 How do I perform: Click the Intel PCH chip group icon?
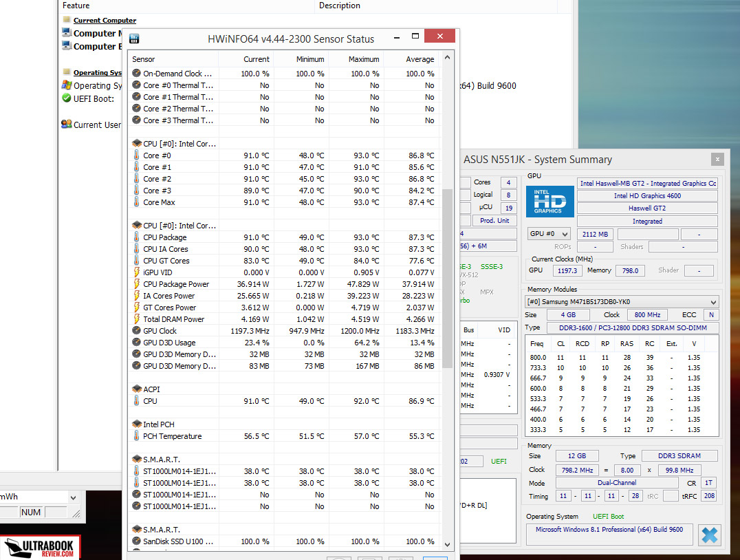point(137,424)
